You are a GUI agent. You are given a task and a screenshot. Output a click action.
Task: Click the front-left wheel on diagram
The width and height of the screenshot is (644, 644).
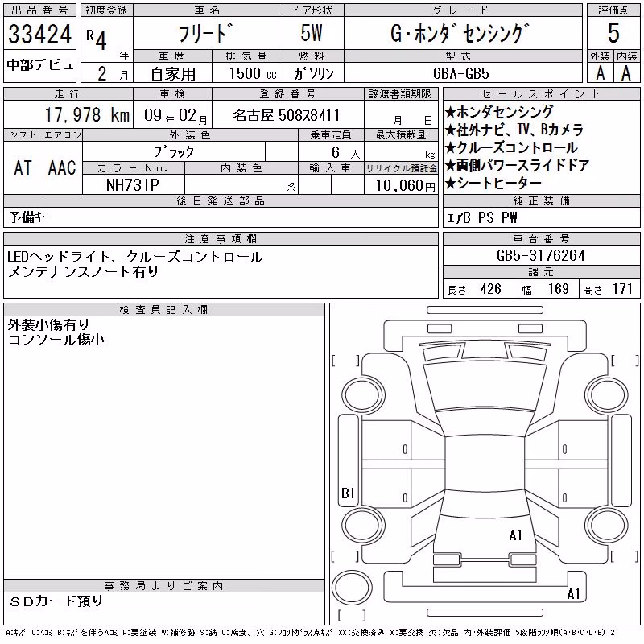tap(363, 395)
